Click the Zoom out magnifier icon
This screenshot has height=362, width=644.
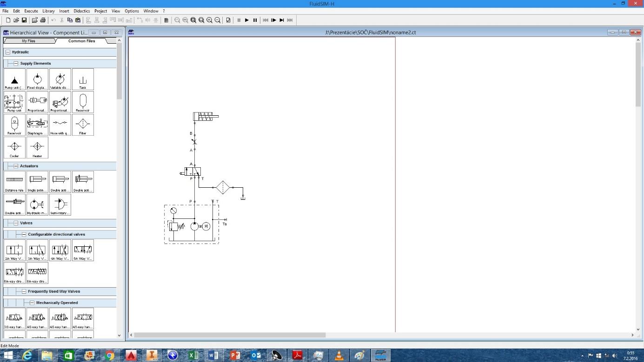pyautogui.click(x=217, y=20)
